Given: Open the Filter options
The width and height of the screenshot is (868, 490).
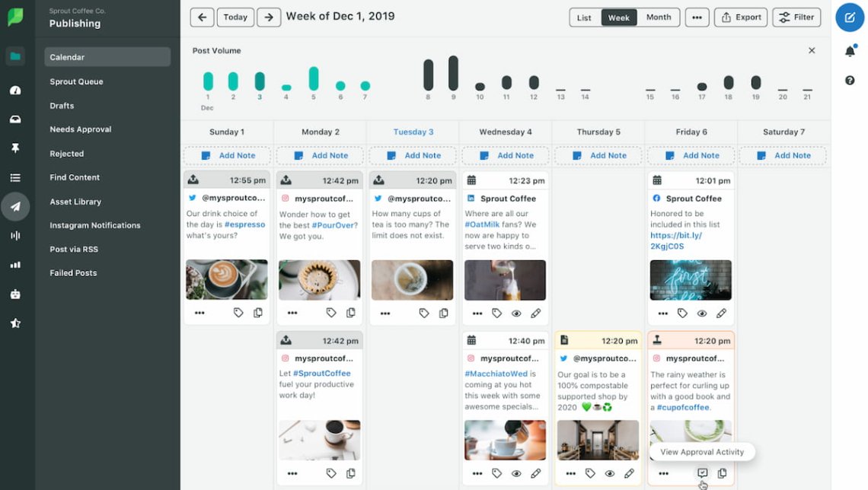Looking at the screenshot, I should coord(796,17).
